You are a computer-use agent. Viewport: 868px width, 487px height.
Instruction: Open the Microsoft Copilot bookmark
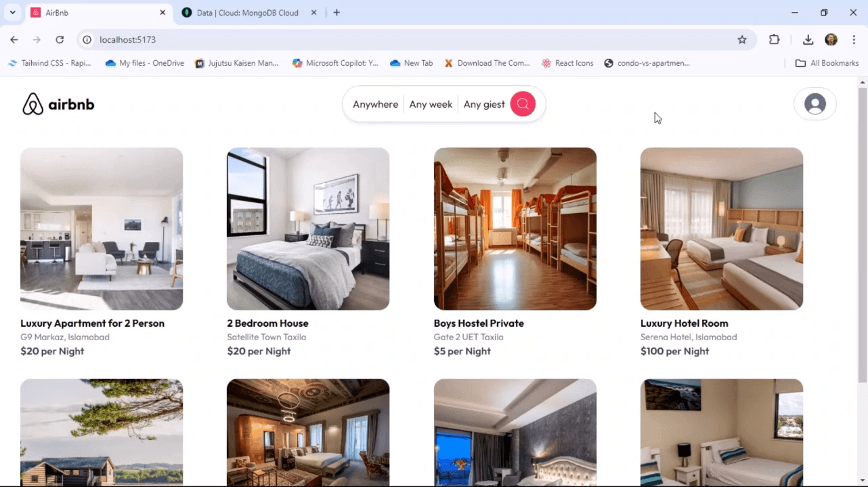click(x=335, y=63)
